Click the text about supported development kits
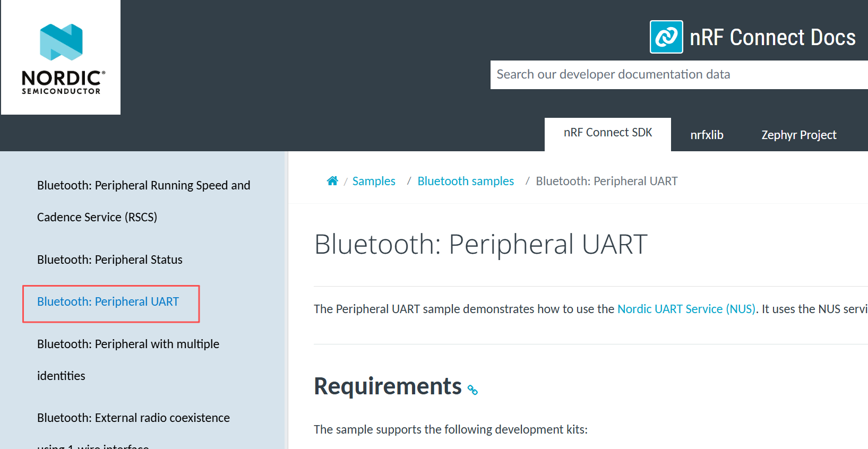868x449 pixels. pyautogui.click(x=451, y=429)
